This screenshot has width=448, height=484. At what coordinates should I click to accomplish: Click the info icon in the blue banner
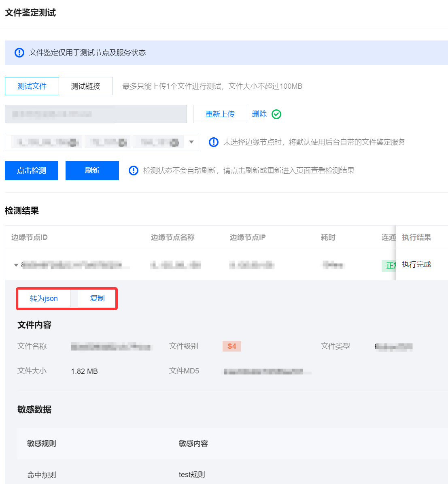pyautogui.click(x=19, y=53)
